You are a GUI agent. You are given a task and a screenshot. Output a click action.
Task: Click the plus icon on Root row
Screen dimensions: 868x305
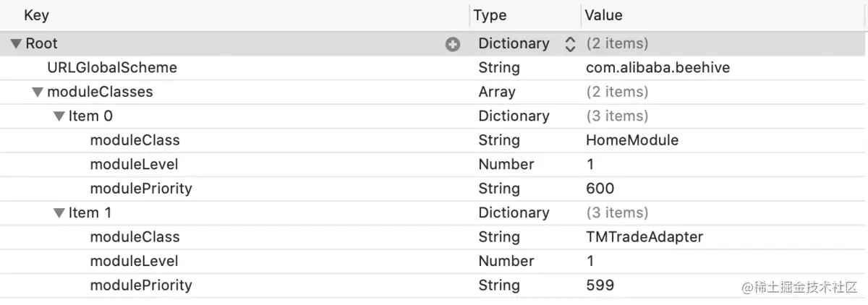click(453, 44)
